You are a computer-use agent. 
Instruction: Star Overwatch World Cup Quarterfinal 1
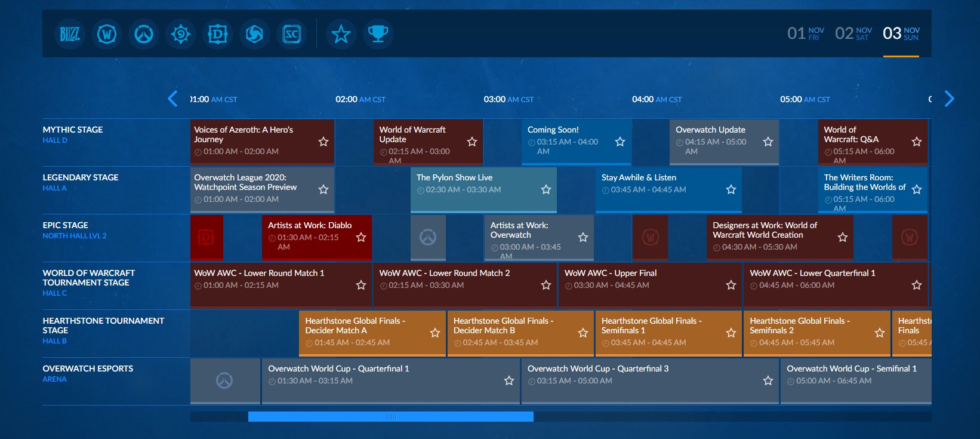pyautogui.click(x=509, y=381)
